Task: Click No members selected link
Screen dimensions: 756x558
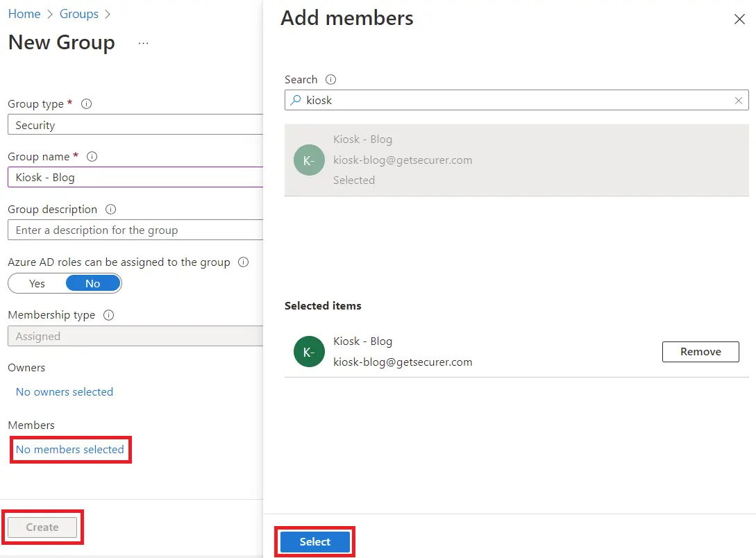Action: pyautogui.click(x=70, y=450)
